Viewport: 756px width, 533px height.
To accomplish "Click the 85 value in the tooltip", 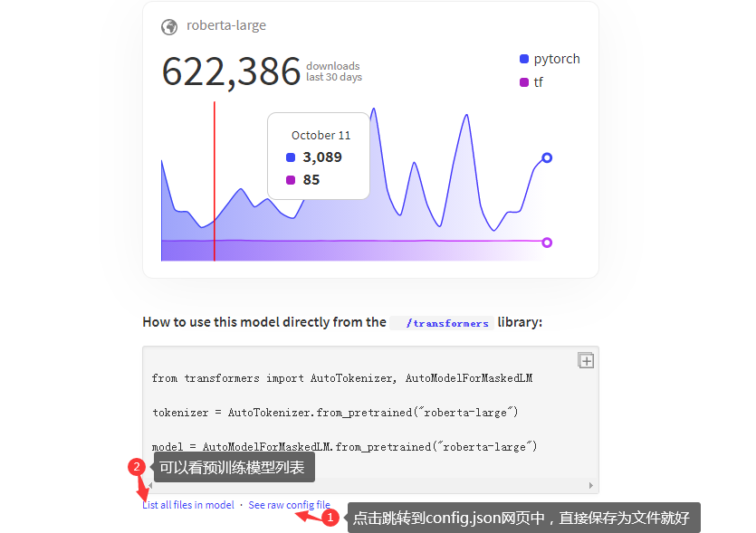I will (311, 180).
